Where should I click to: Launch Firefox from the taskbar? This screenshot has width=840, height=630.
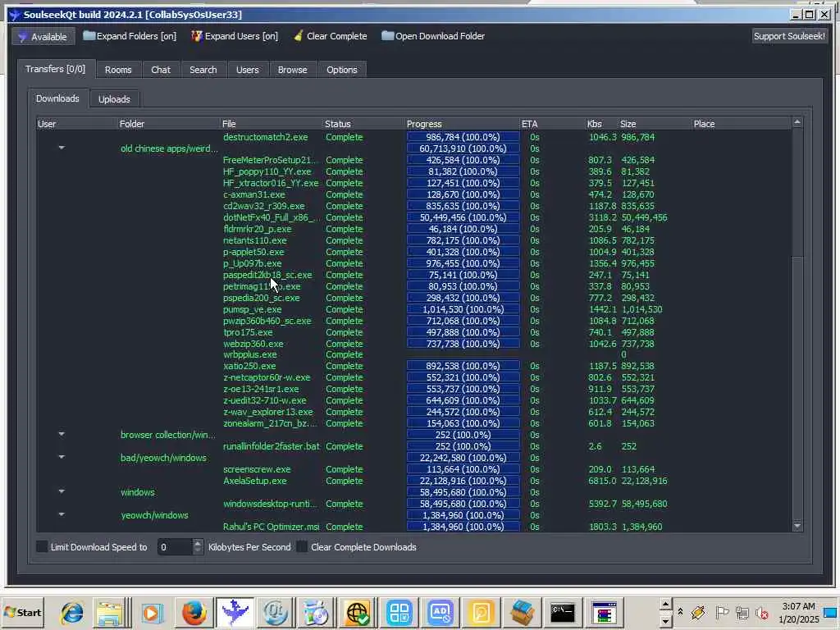coord(194,612)
